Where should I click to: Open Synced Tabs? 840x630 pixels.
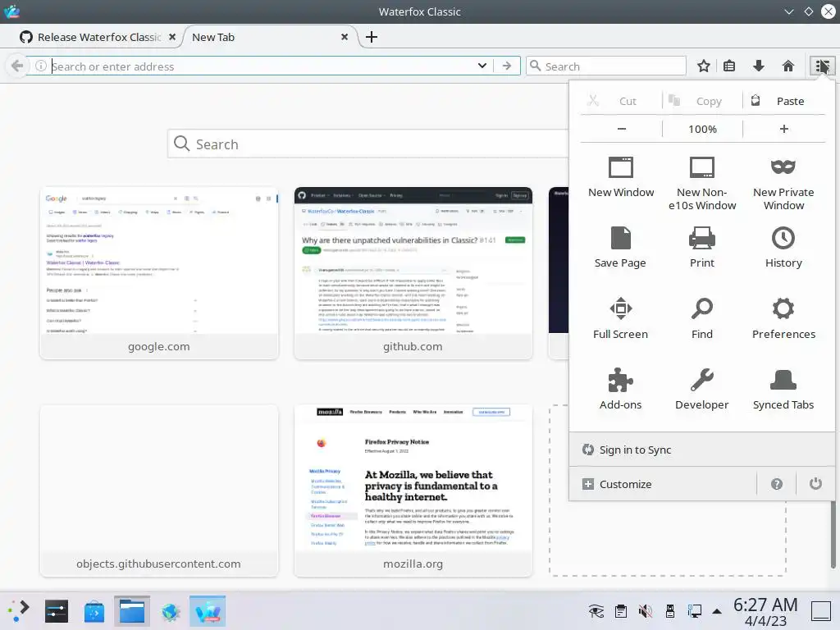tap(783, 390)
